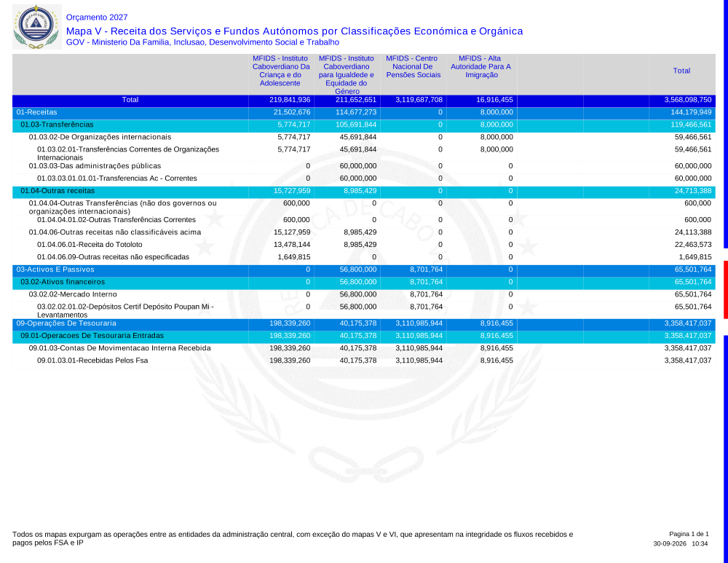Screen dimensions: 728x563
Task: Select the date stamp '30-09-2026 10:34'
Action: pos(681,543)
